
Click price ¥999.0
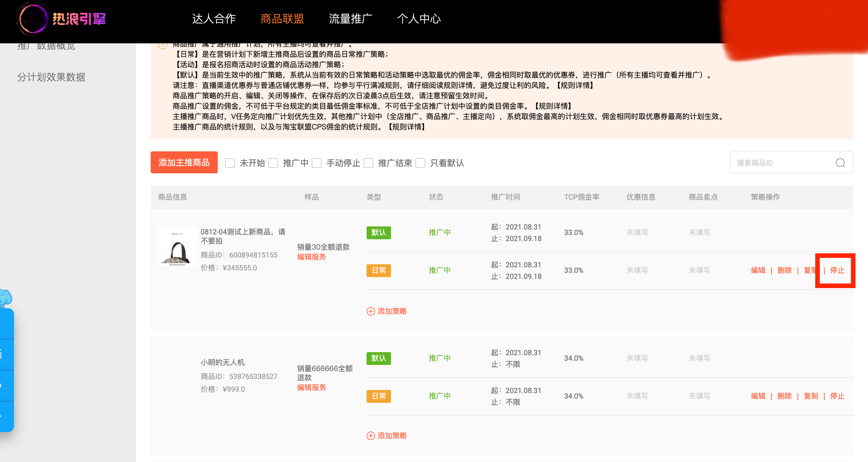pos(222,389)
